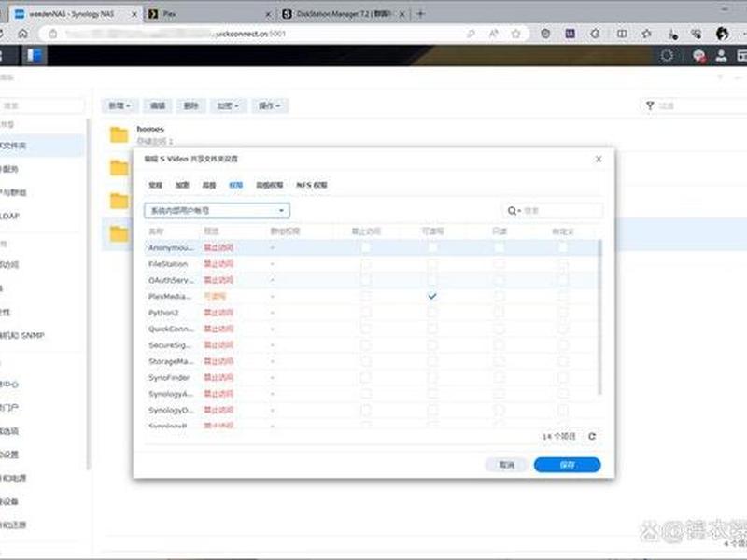Image resolution: width=747 pixels, height=560 pixels.
Task: Click the search field in the dialog
Action: click(553, 211)
